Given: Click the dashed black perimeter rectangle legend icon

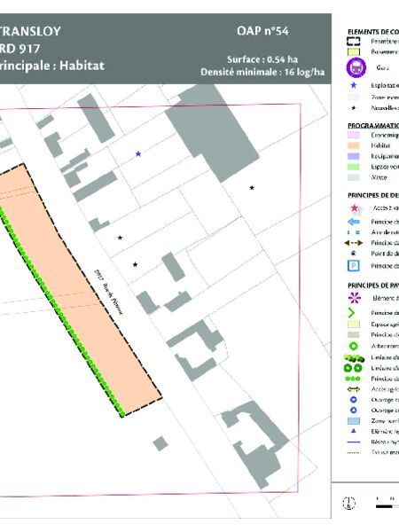Looking at the screenshot, I should pos(353,41).
